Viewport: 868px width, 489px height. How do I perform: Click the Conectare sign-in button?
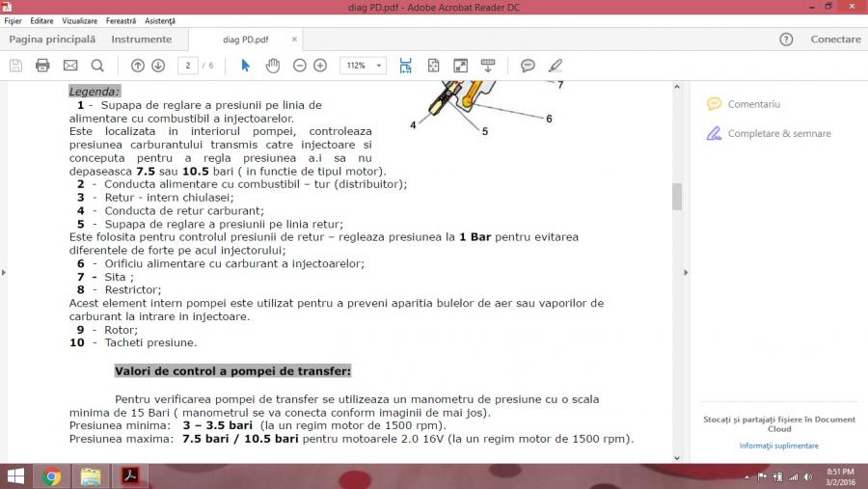(x=835, y=40)
